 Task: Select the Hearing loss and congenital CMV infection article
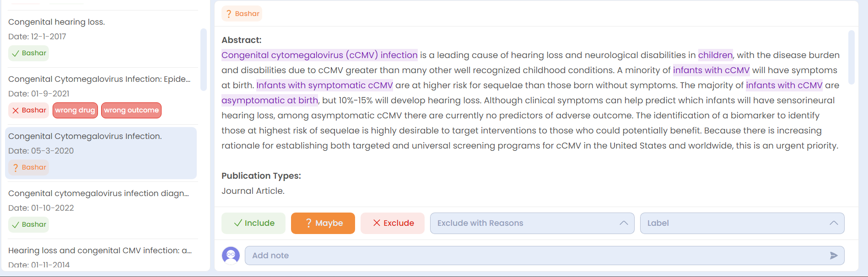tap(100, 250)
